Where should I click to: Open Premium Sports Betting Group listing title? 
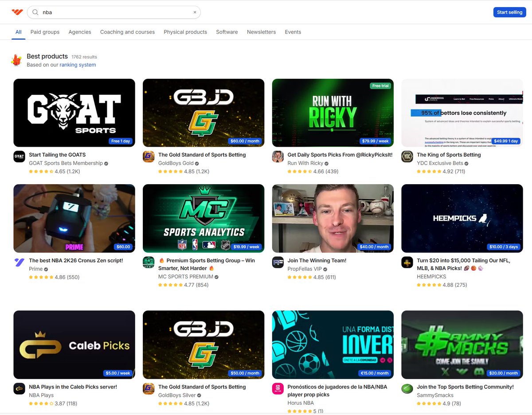tap(207, 264)
